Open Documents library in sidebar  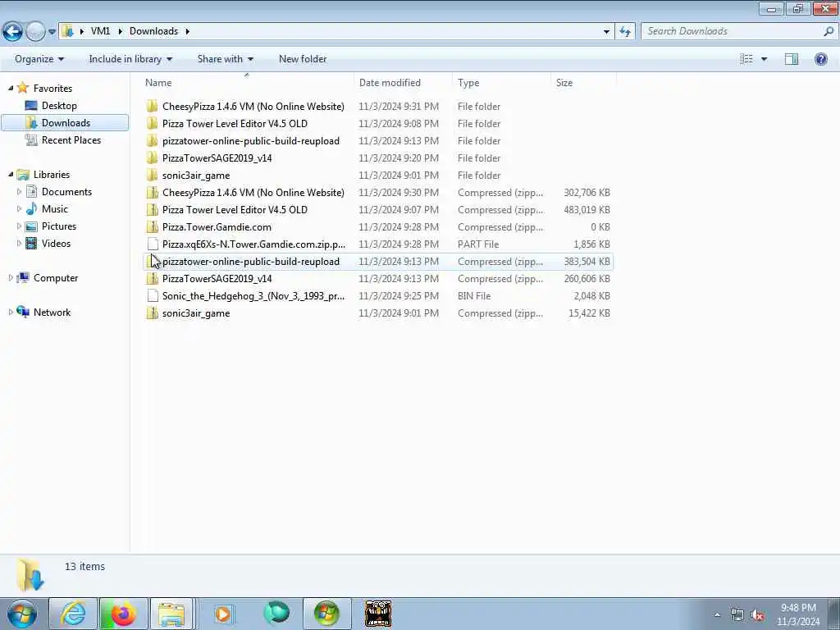[66, 191]
